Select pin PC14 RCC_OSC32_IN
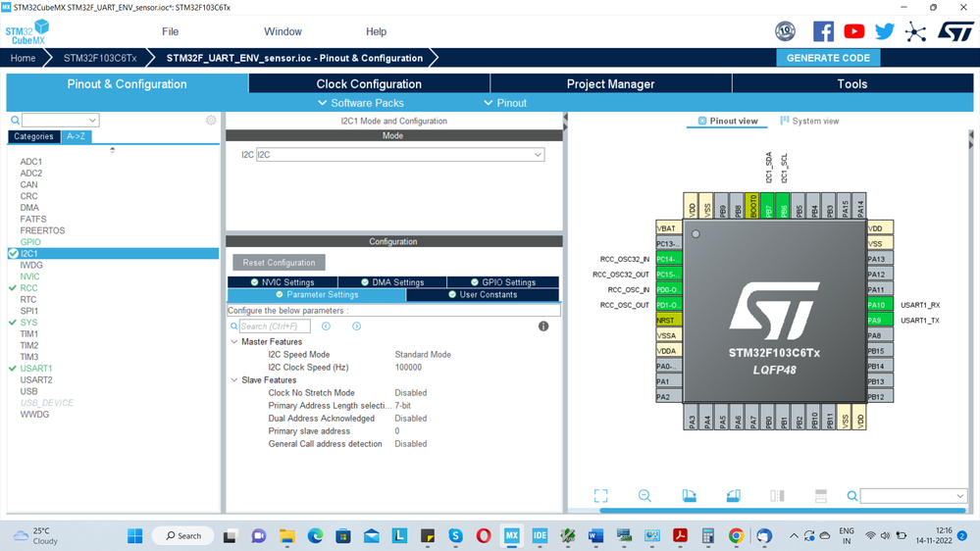Screen dimensions: 980x551 point(669,259)
